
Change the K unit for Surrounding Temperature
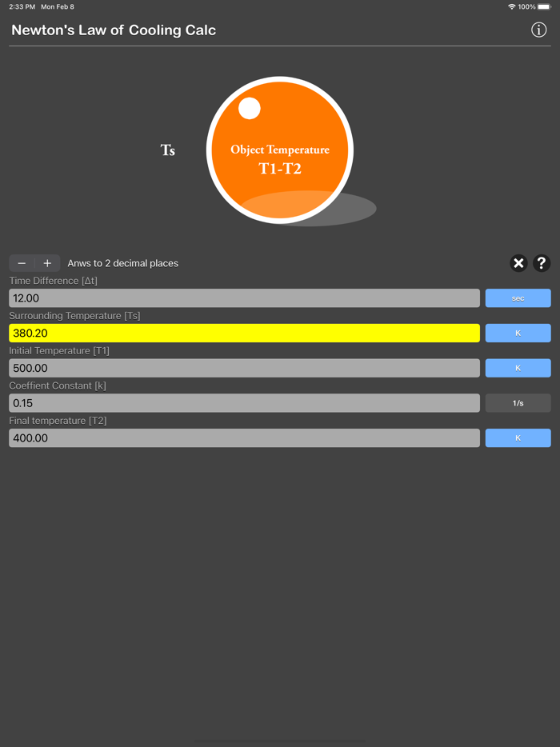(x=518, y=333)
